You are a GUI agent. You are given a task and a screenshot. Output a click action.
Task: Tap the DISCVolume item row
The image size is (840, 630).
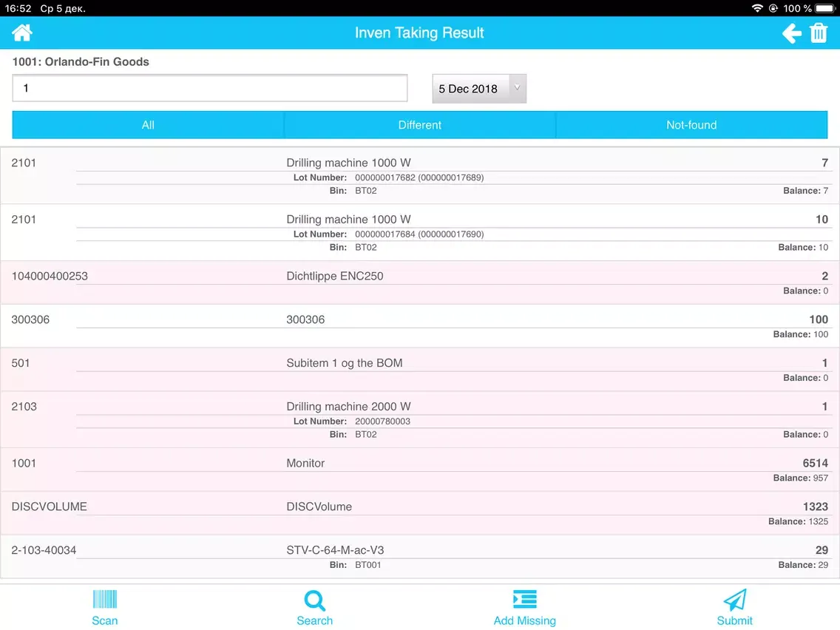click(419, 513)
